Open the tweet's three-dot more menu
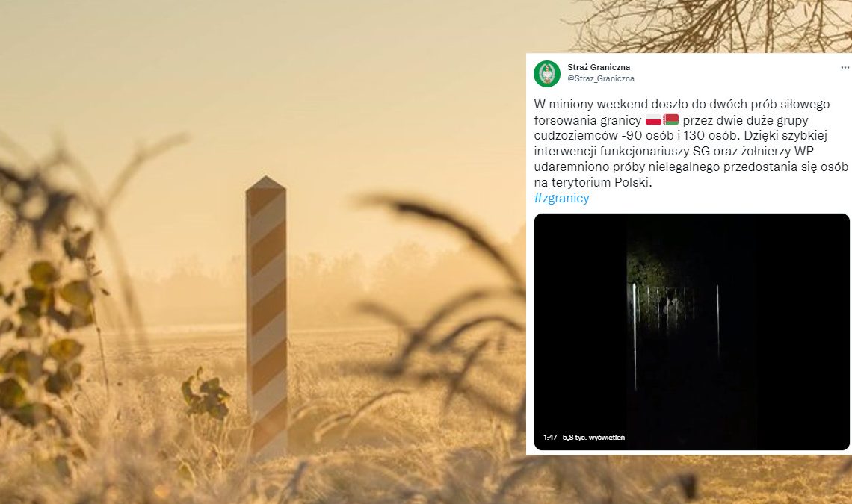 point(845,68)
